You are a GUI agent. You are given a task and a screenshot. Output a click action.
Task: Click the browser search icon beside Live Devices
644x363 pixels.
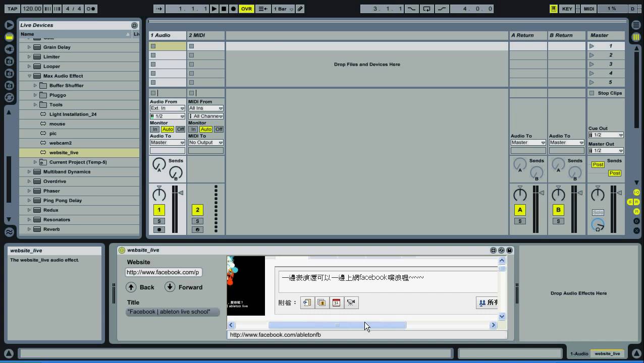[x=134, y=25]
